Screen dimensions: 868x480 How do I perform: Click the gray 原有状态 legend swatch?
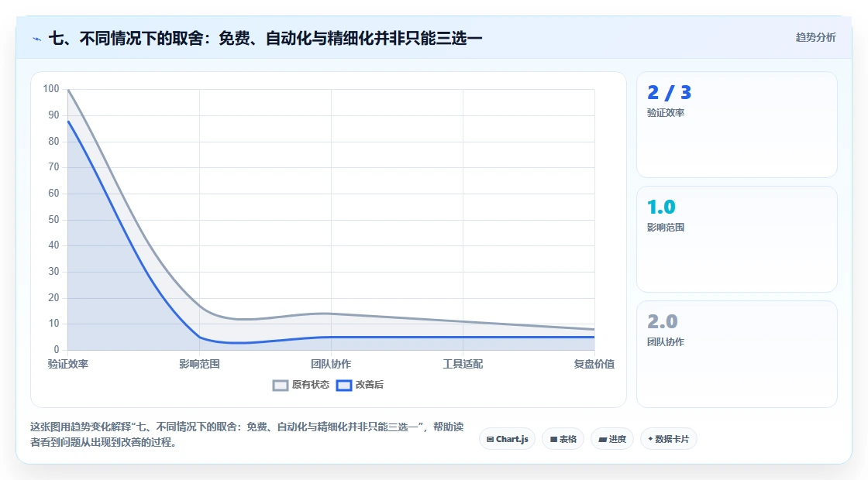tap(281, 386)
